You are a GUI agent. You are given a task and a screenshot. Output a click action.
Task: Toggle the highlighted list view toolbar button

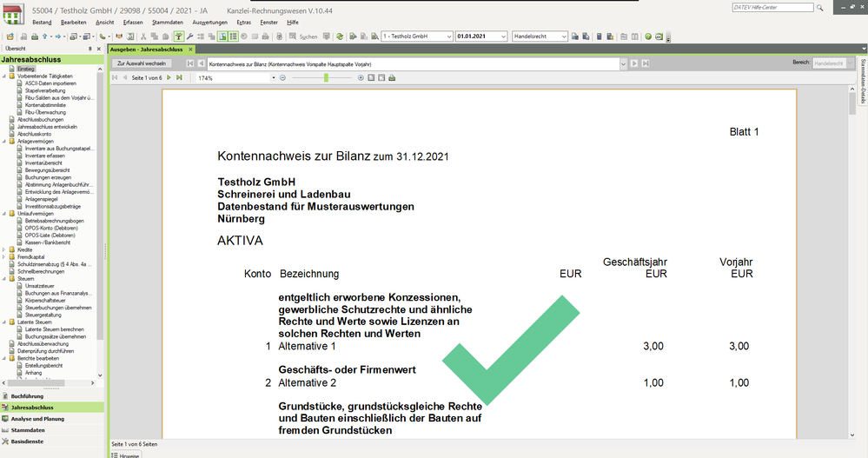pos(233,37)
